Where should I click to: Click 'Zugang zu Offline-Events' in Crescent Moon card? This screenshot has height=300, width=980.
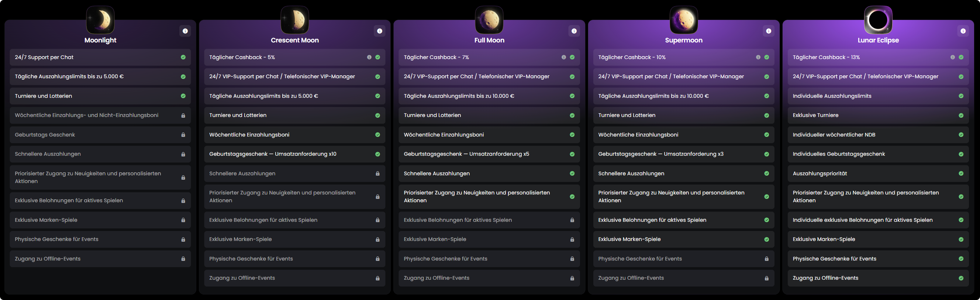coord(242,278)
